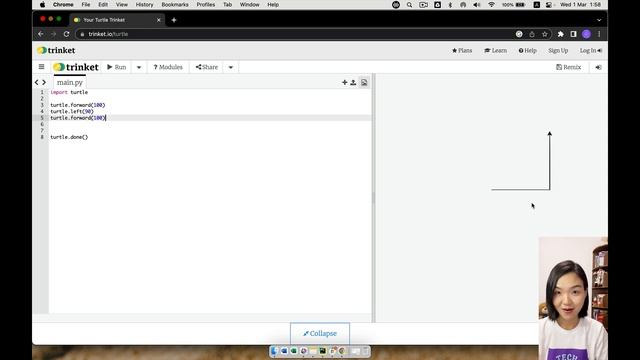This screenshot has height=360, width=640.
Task: Go back in browser history
Action: coord(40,34)
